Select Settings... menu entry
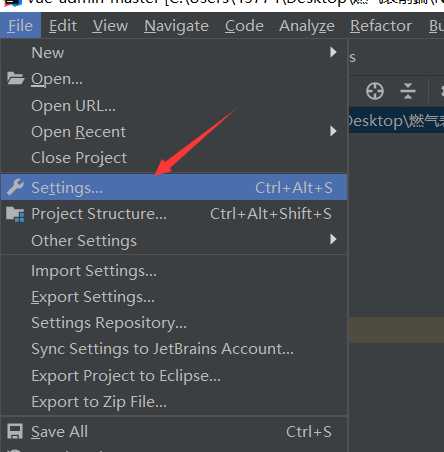 [x=174, y=187]
